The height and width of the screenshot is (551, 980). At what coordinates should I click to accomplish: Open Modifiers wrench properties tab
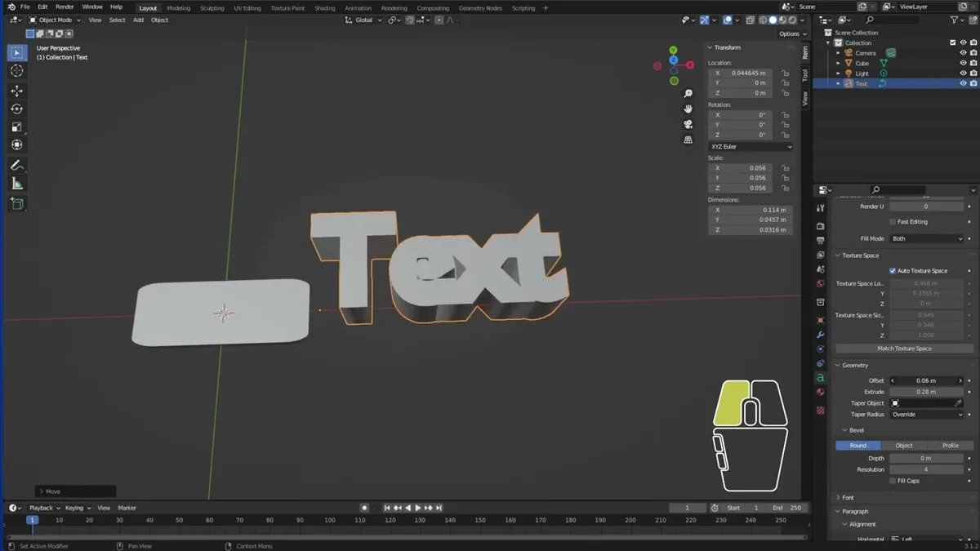tap(821, 335)
